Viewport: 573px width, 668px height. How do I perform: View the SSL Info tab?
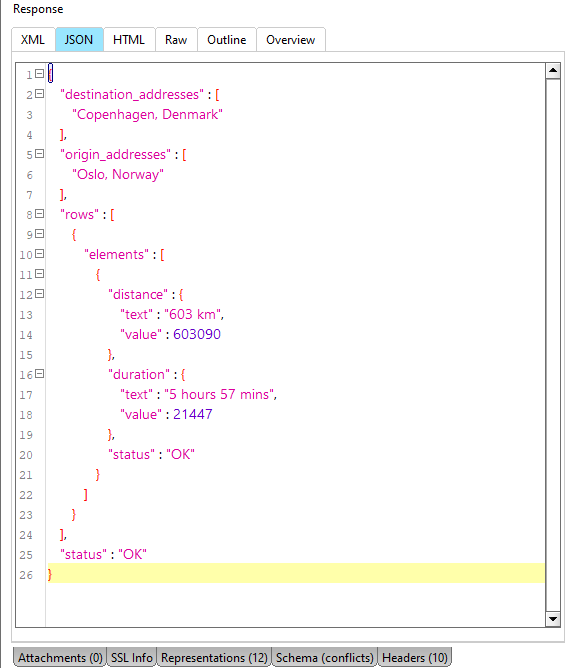(132, 657)
